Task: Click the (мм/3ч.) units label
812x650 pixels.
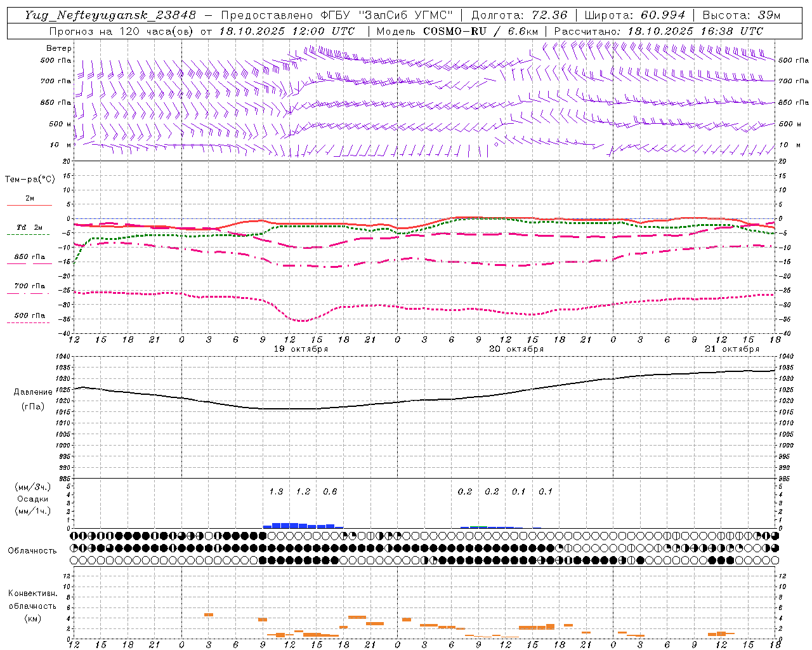Action: point(33,487)
